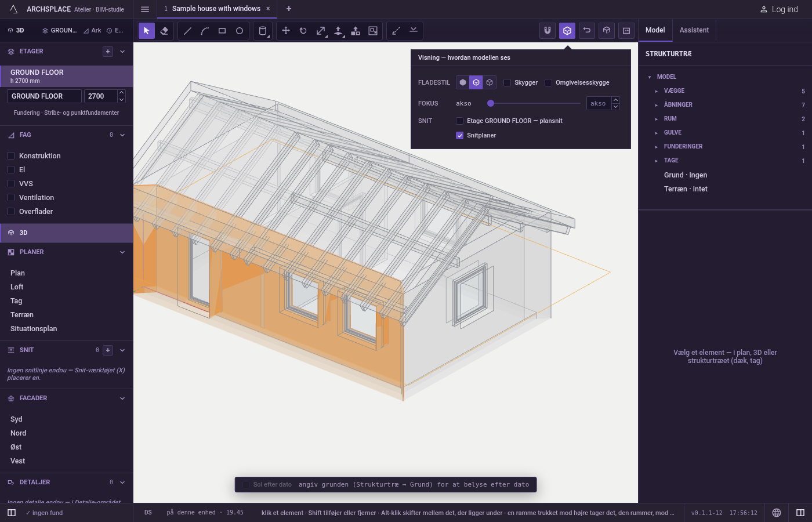Select the Eraser tool
Image resolution: width=812 pixels, height=522 pixels.
click(x=164, y=31)
